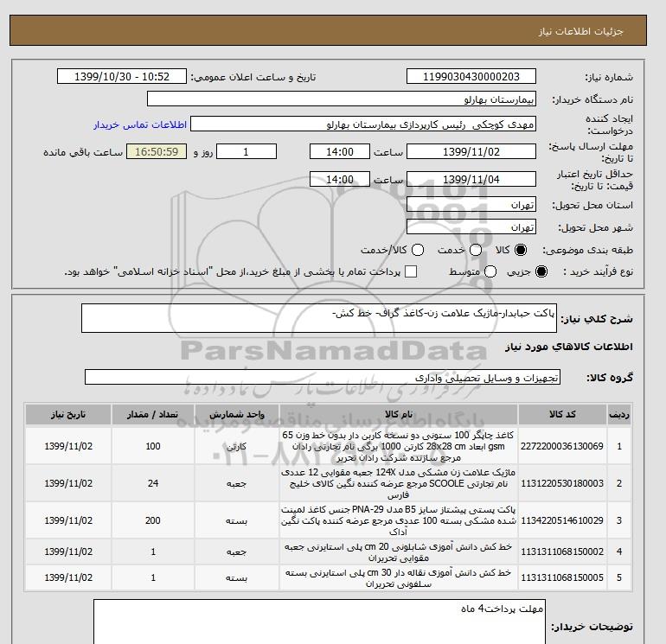Click the اطلاعات کالاهای مورد نیاز heading
Screen dimensions: 666x644
[569, 347]
